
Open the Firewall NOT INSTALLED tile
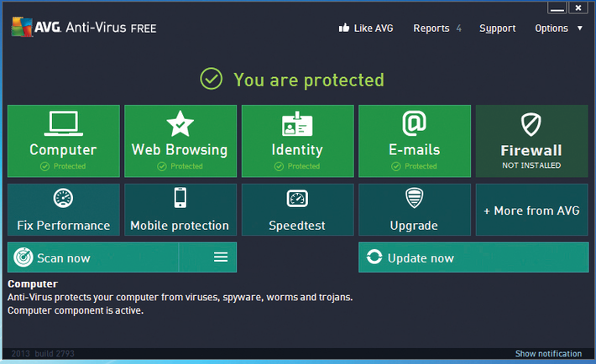[531, 141]
